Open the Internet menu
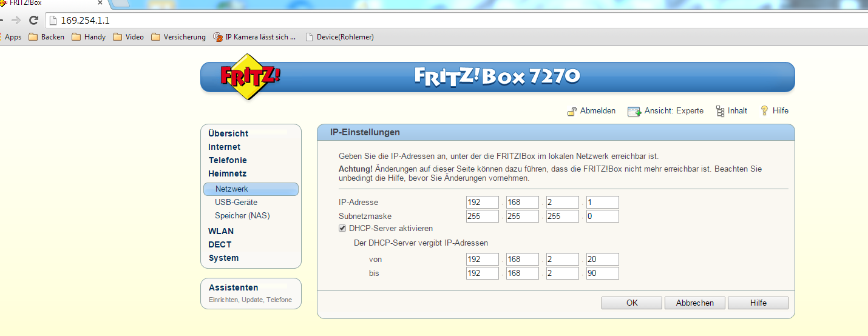The width and height of the screenshot is (868, 336). click(x=224, y=147)
